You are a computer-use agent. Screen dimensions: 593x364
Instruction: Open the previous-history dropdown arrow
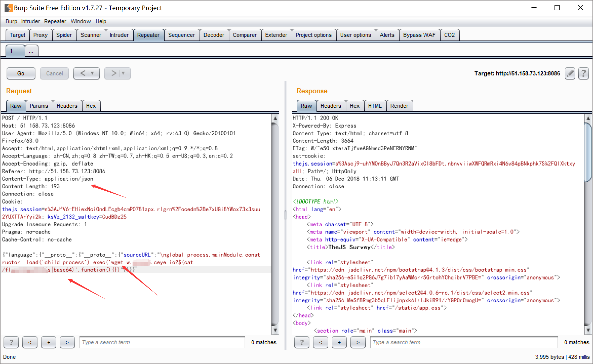click(x=92, y=73)
